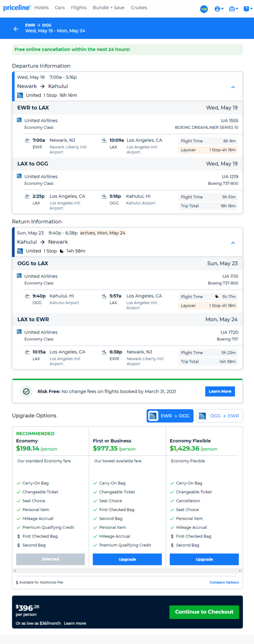
Task: Open the Cars menu item
Action: coord(60,8)
